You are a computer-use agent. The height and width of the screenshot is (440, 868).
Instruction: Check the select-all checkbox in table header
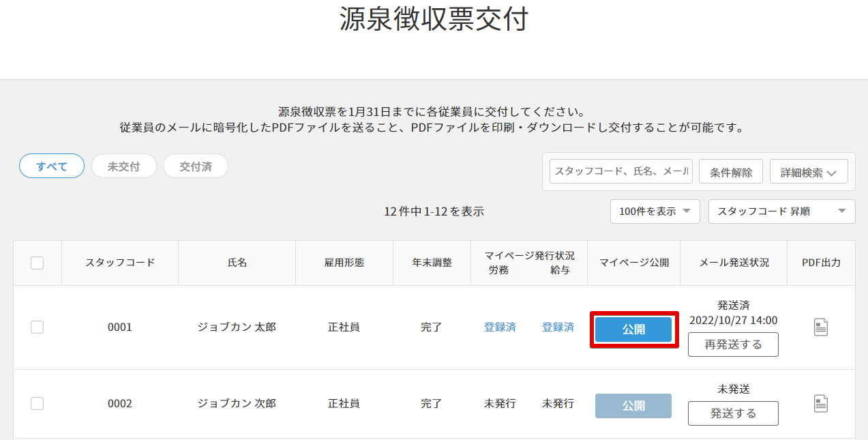pos(38,263)
